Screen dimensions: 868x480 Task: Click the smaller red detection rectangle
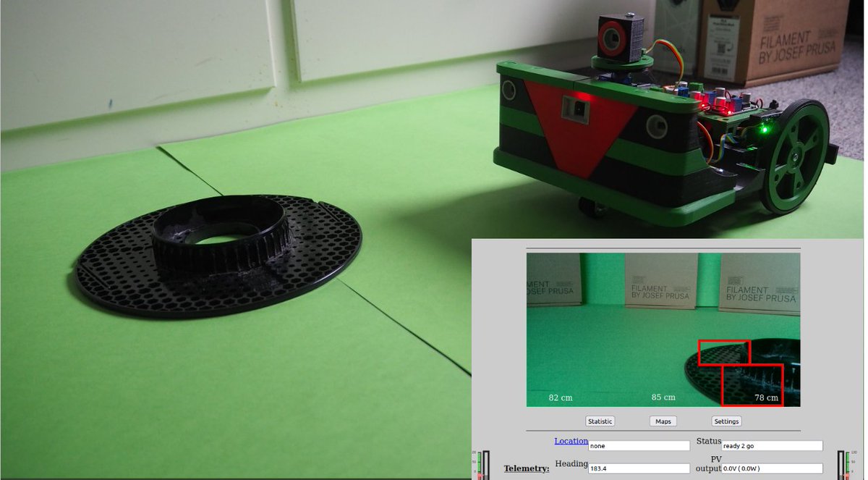(723, 353)
